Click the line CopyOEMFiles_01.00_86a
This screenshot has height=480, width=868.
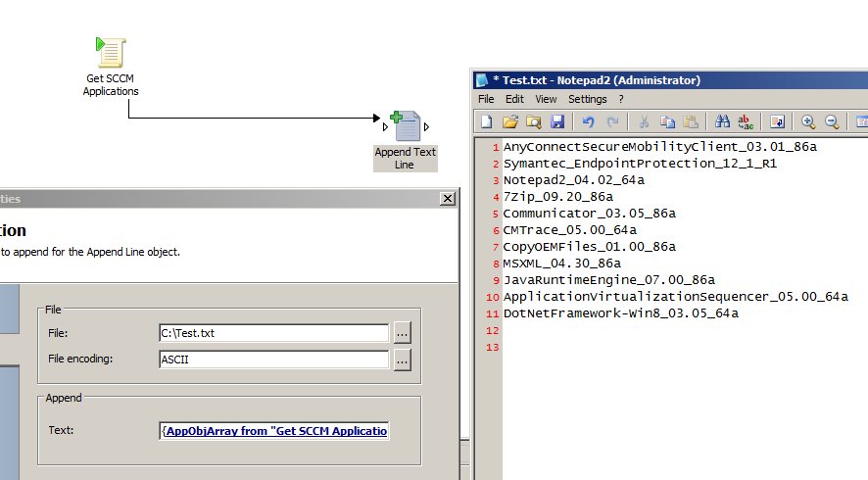tap(590, 246)
